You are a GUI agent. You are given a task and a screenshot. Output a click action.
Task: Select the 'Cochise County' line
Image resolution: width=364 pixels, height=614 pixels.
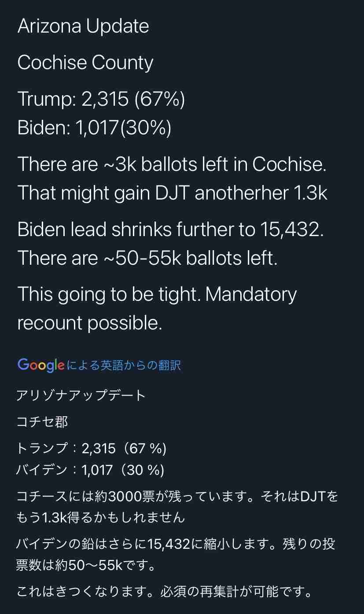pos(85,63)
